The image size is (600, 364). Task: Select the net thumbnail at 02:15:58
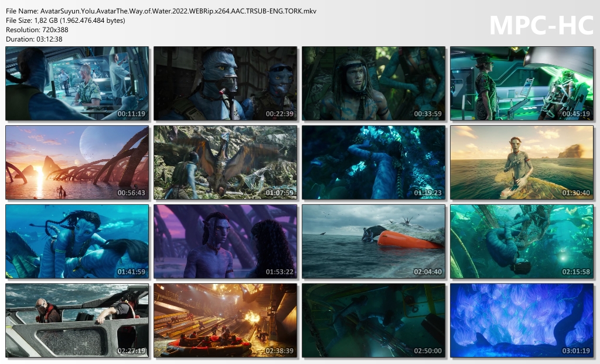click(x=522, y=241)
